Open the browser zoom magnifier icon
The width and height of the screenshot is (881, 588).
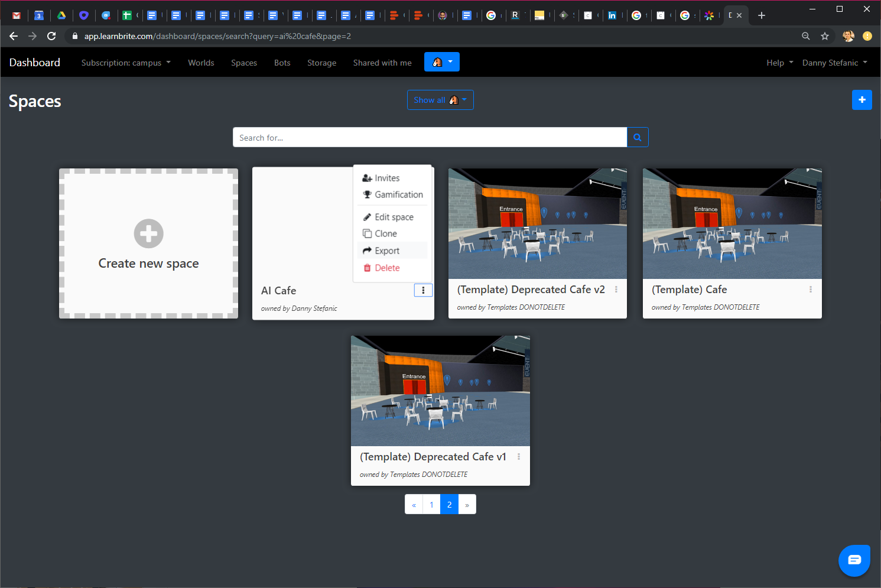coord(805,36)
